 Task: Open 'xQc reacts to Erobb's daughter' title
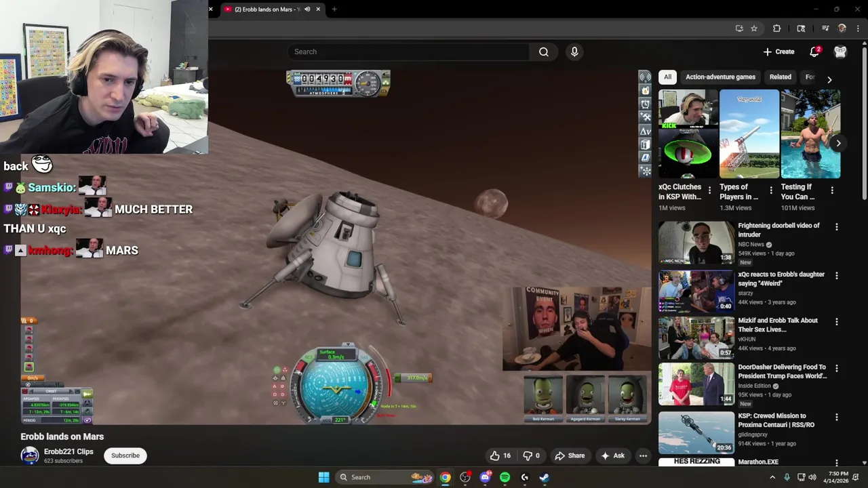781,279
